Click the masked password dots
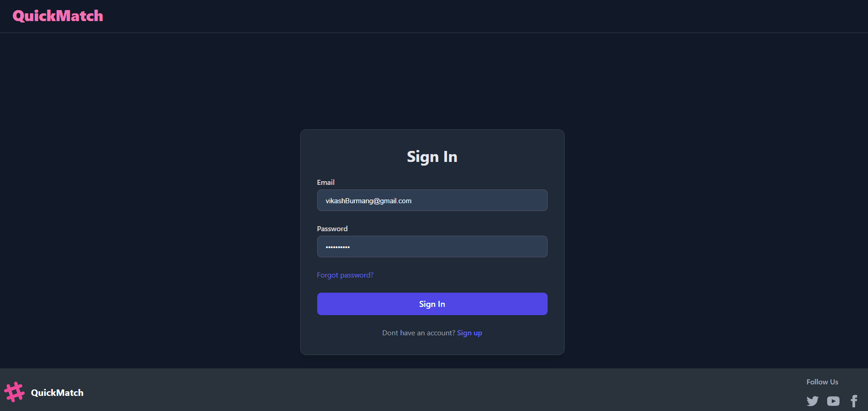Viewport: 868px width, 411px height. (338, 247)
